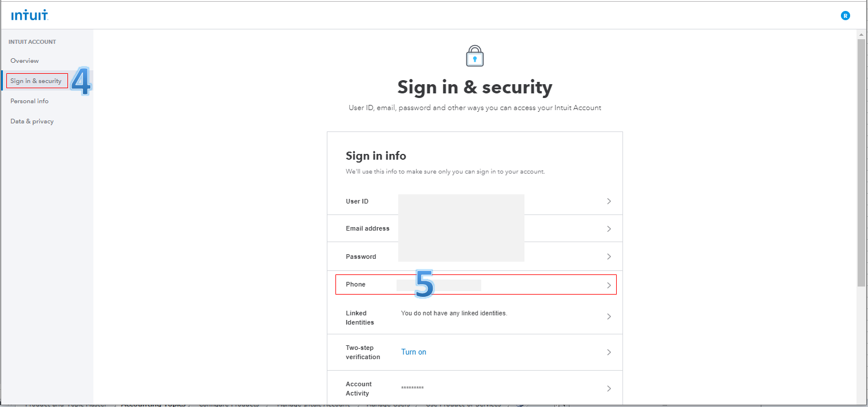Open Password row chevron
The image size is (868, 407).
[609, 257]
